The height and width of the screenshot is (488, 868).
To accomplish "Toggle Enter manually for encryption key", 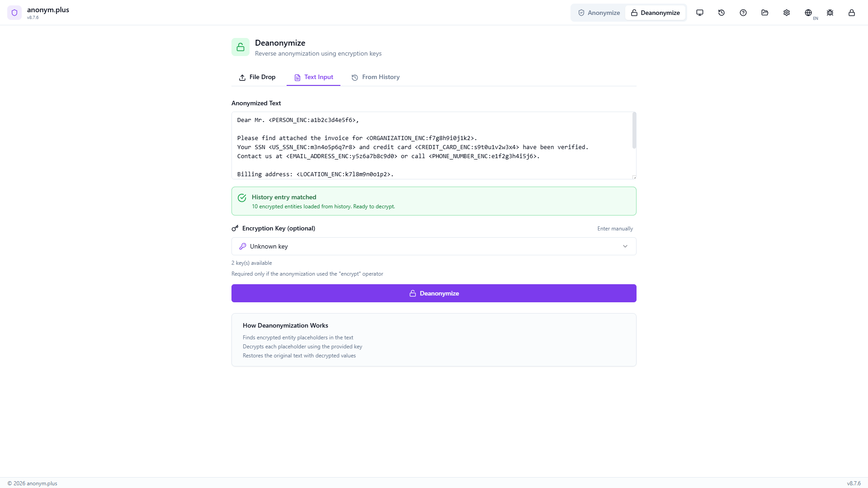I will pos(615,228).
